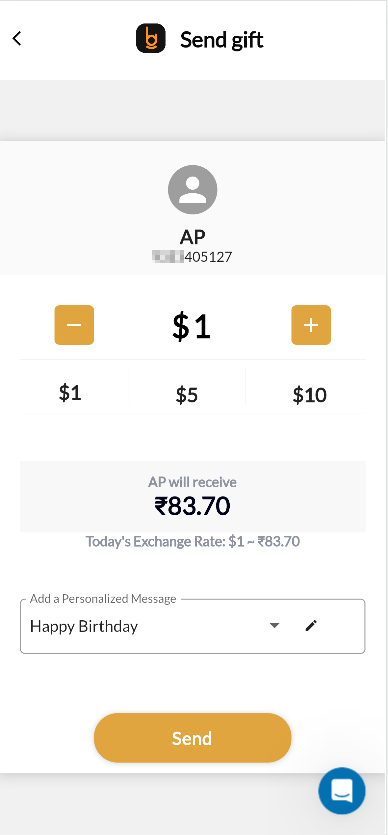Tap the gray recipient avatar icon
The image size is (388, 835).
192,190
